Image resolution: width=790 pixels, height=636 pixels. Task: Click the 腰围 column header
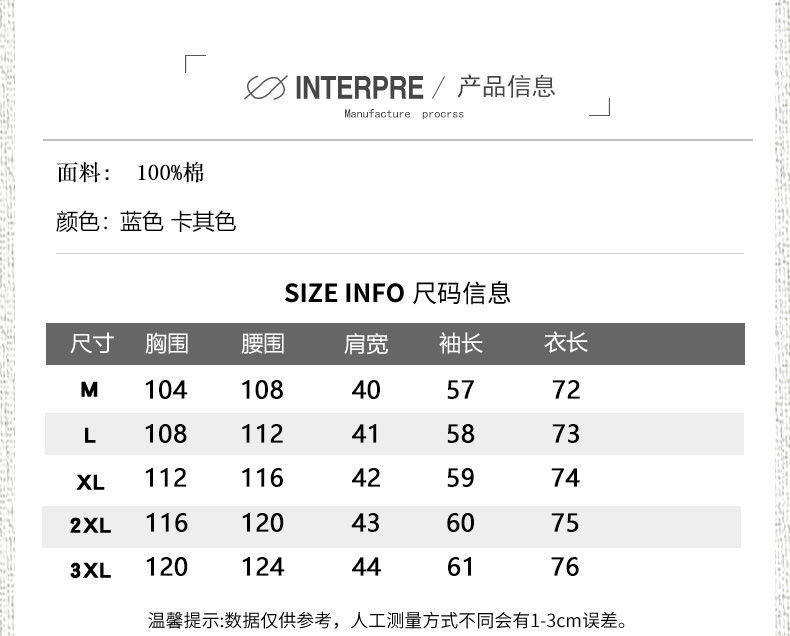(262, 344)
